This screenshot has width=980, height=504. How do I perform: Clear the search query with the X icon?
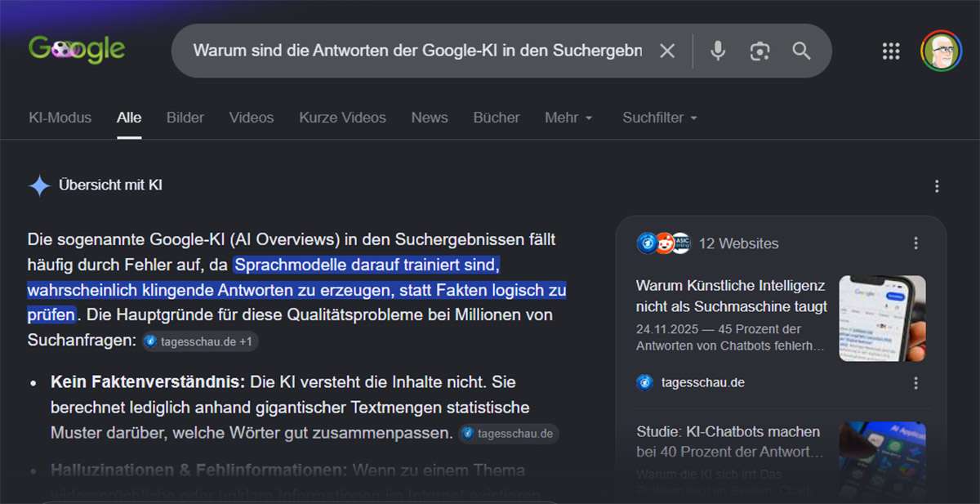[667, 51]
